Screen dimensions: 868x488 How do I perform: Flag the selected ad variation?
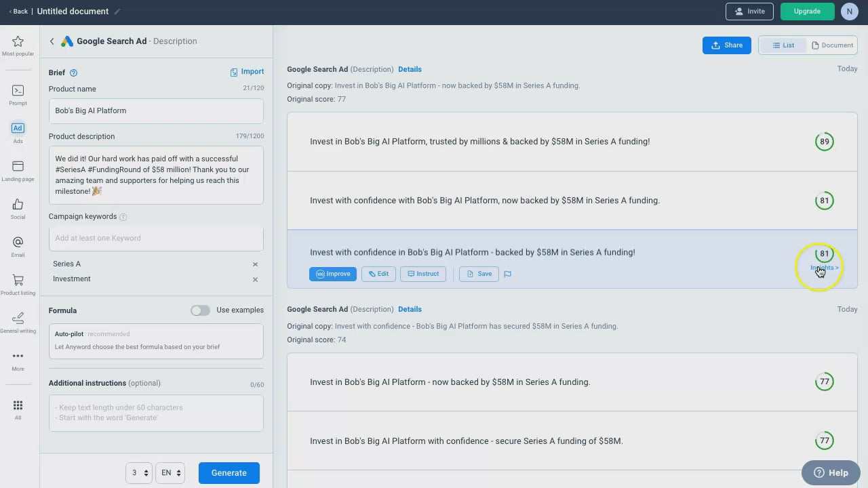point(507,274)
